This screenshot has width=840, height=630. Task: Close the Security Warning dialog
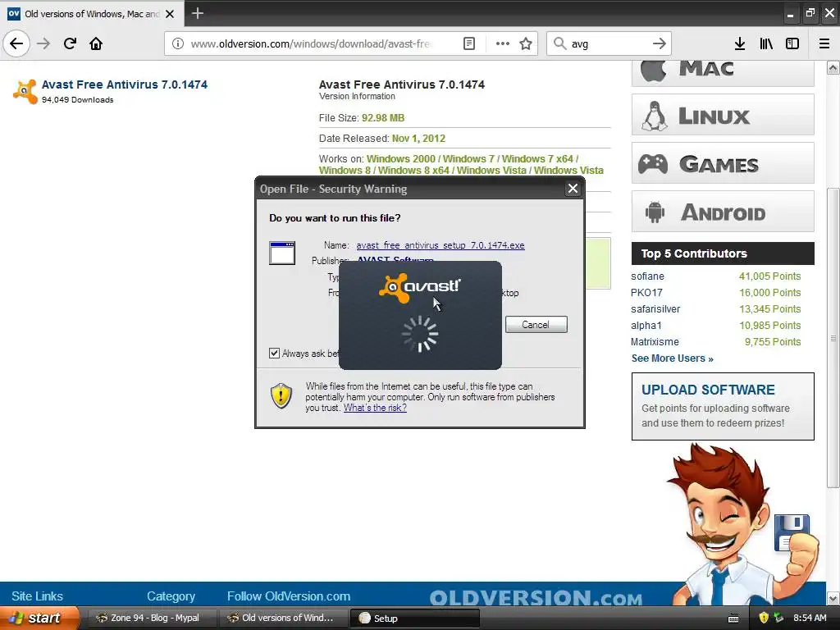[x=573, y=189]
